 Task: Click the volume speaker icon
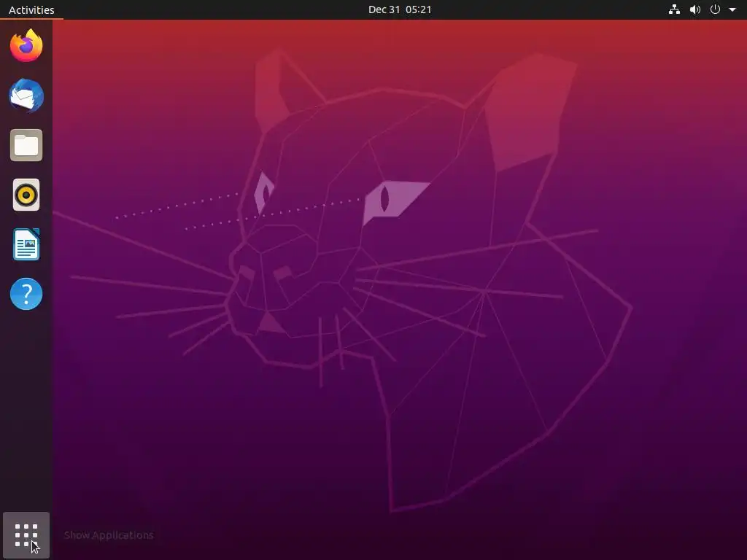[x=695, y=9]
